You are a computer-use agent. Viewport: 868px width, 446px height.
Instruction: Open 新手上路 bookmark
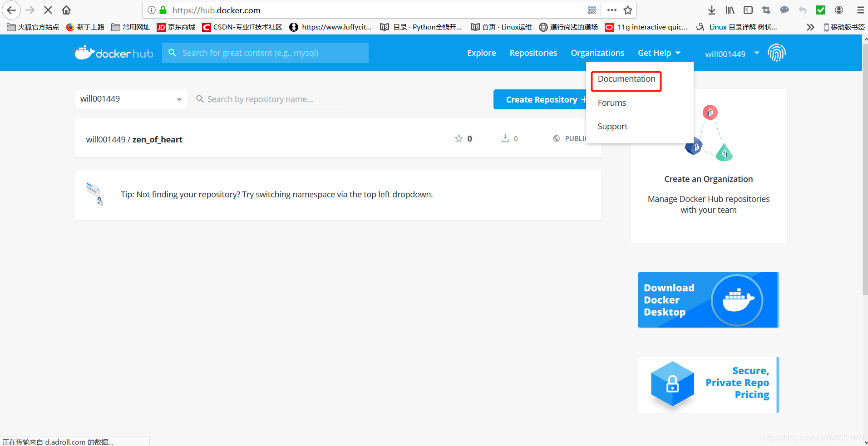[85, 27]
